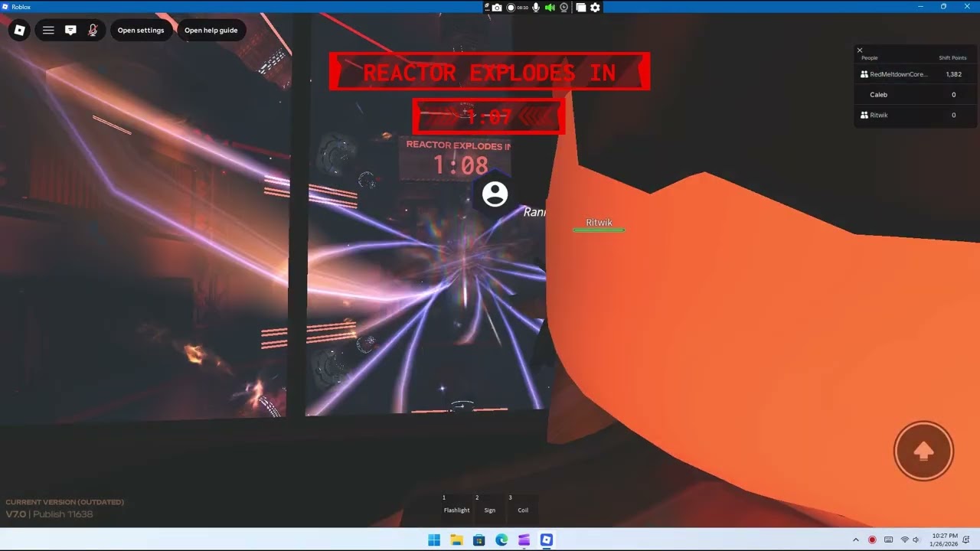
Task: Open File Explorer from taskbar
Action: 456,540
